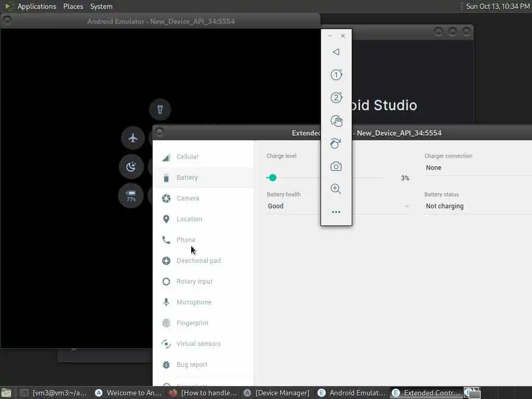Viewport: 532px width, 399px height.
Task: Switch to How to handle Firefox taskbar item
Action: tap(203, 393)
